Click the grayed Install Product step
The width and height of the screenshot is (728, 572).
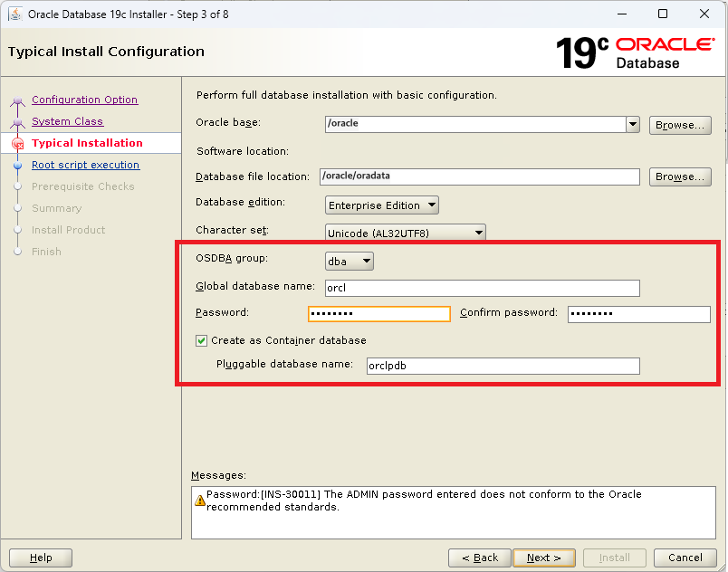pos(68,230)
